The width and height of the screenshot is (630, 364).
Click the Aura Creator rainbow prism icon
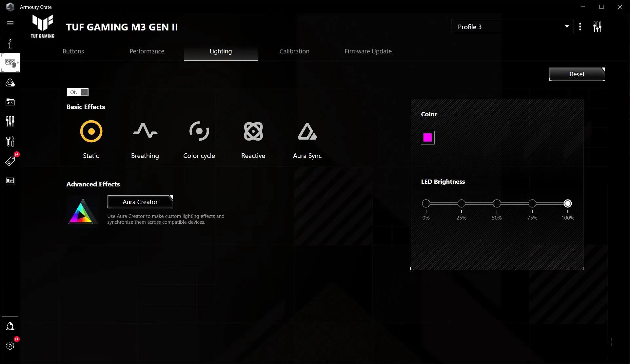(83, 211)
